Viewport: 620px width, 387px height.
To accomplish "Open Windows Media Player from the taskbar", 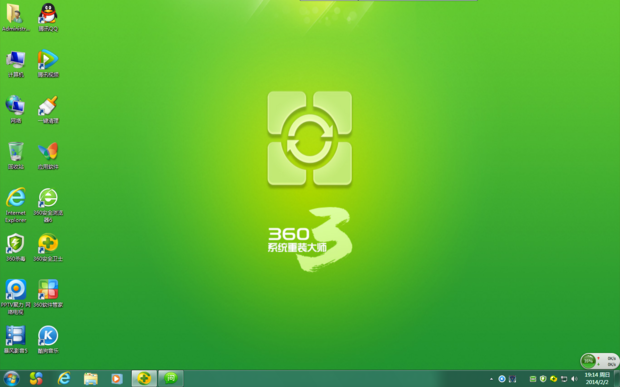I will 117,379.
